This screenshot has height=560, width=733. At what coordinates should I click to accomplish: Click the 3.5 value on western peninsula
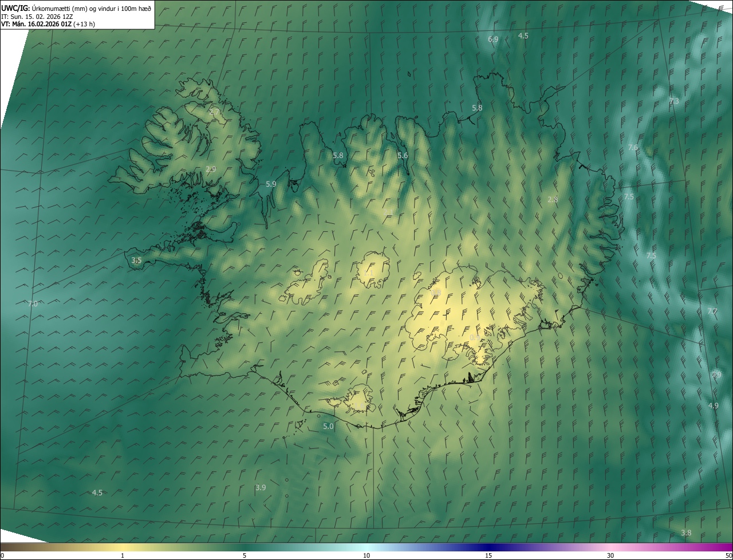(x=136, y=261)
